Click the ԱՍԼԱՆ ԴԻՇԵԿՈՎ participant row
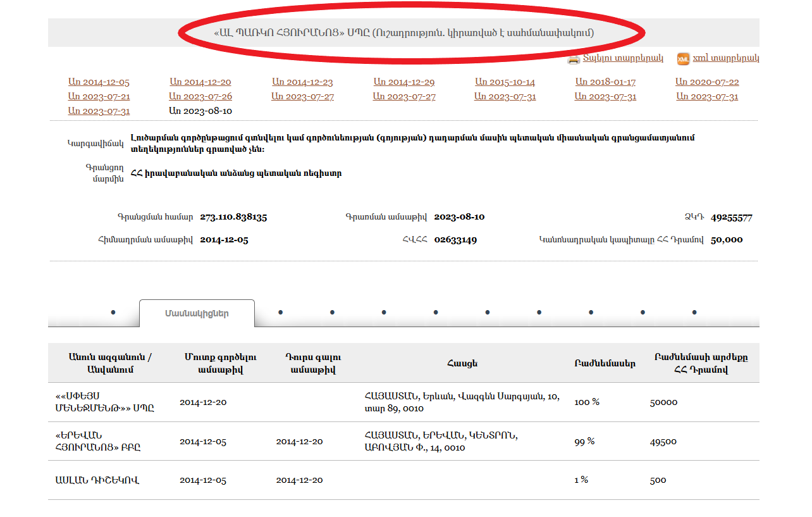This screenshot has height=517, width=812. click(97, 480)
